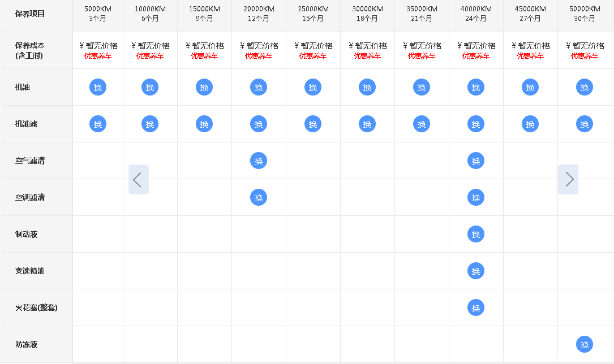Select the 20000KM 12个月 column header
Screen dimensions: 614x364
coord(259,14)
